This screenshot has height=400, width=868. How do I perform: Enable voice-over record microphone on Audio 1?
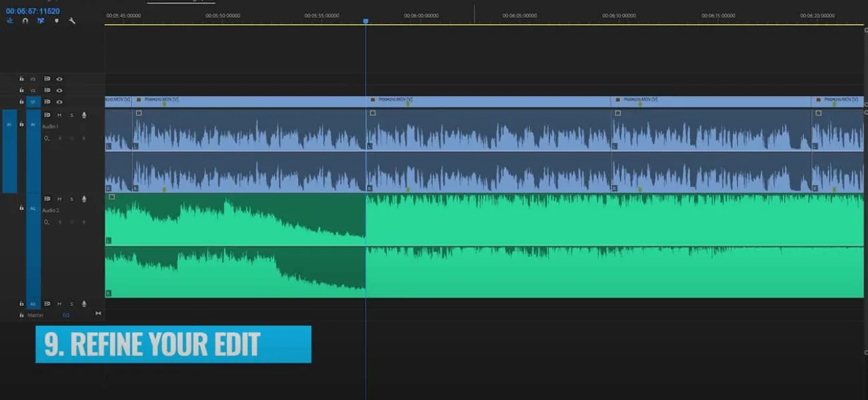tap(84, 115)
